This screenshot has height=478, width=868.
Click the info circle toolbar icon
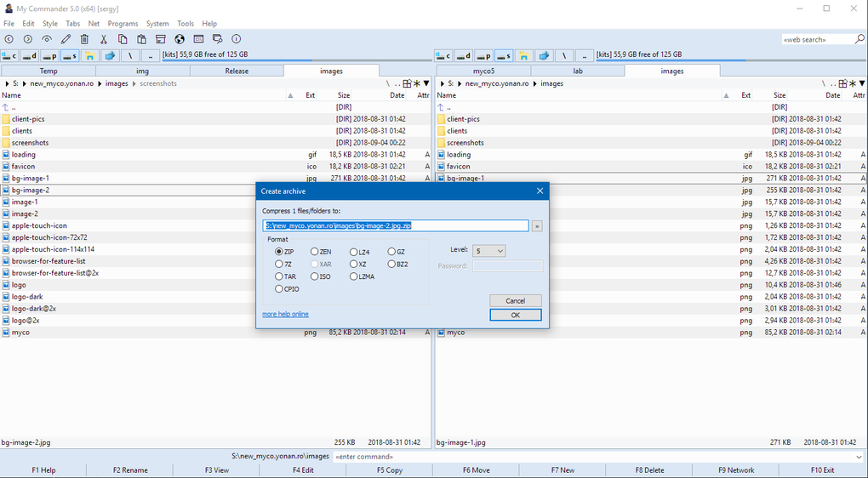237,39
